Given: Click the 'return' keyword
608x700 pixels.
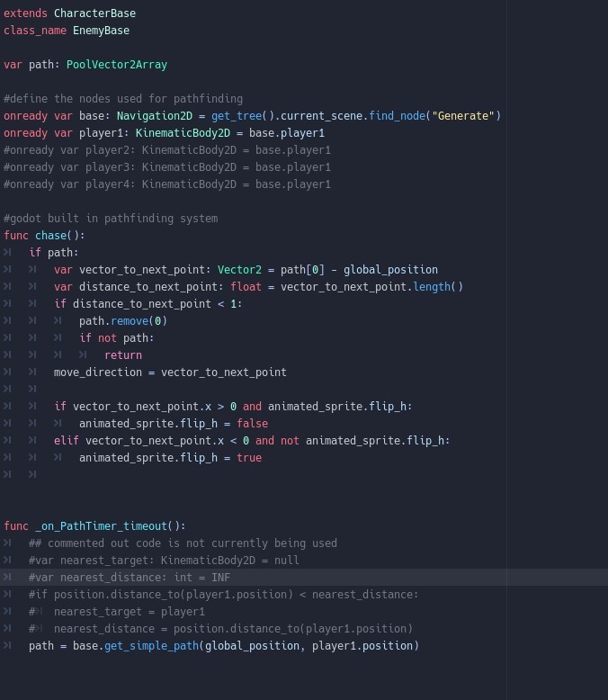Looking at the screenshot, I should [123, 355].
